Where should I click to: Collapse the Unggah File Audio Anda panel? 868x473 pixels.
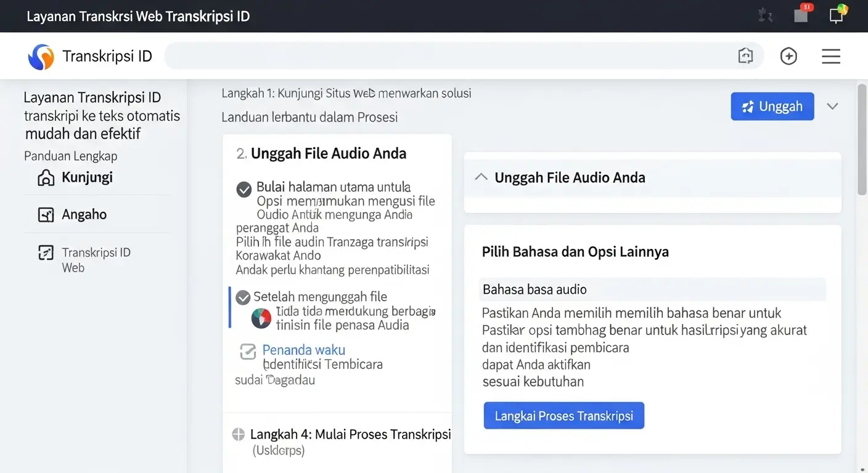point(481,177)
